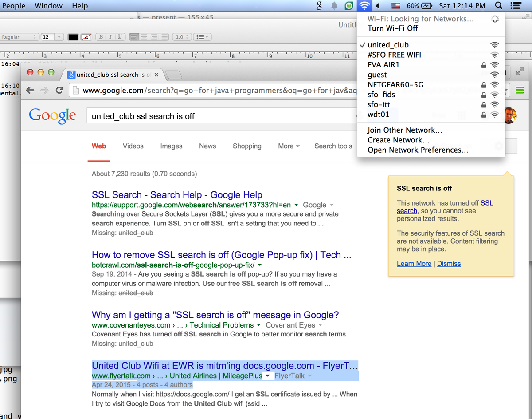Open How to remove SSL search is off result
This screenshot has height=419, width=532.
[x=222, y=255]
